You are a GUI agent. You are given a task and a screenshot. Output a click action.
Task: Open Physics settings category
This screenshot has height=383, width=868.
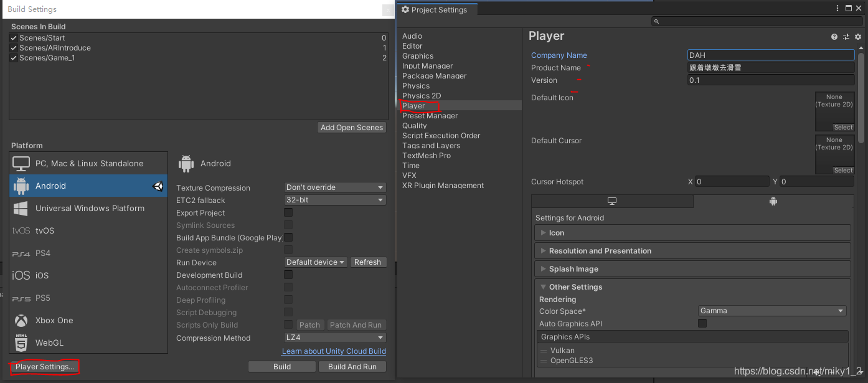(416, 86)
